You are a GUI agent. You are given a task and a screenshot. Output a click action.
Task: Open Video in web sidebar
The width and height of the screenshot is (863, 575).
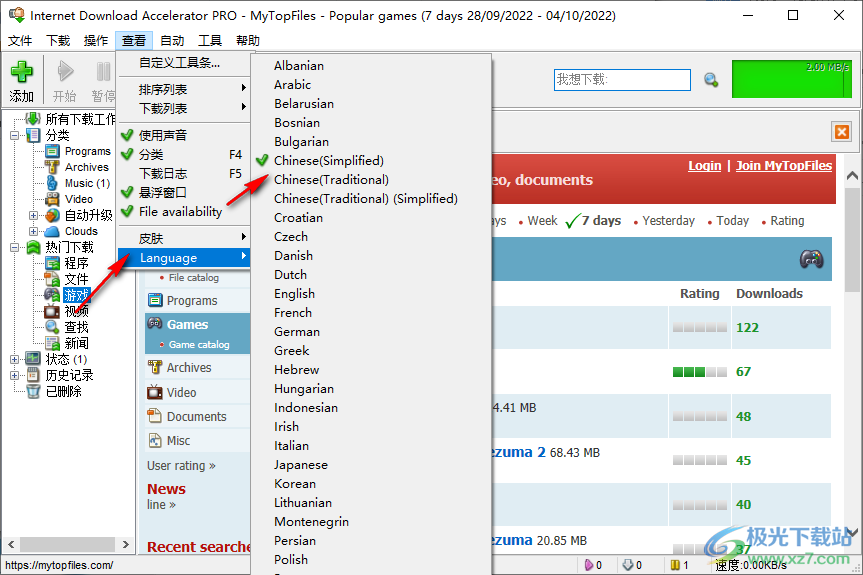pos(181,392)
